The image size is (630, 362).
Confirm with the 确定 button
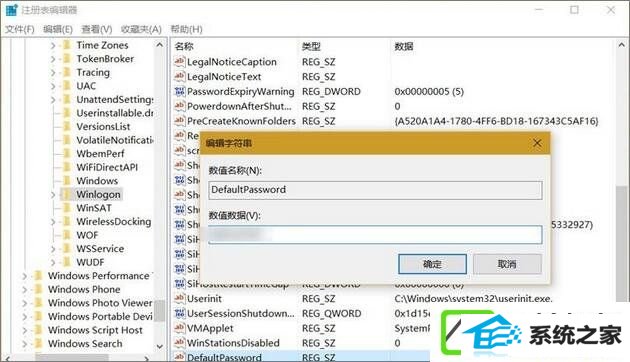tap(432, 264)
